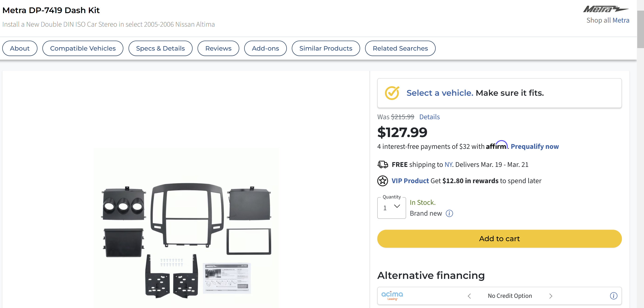This screenshot has height=308, width=644.
Task: Show previous financing option arrow
Action: 469,296
